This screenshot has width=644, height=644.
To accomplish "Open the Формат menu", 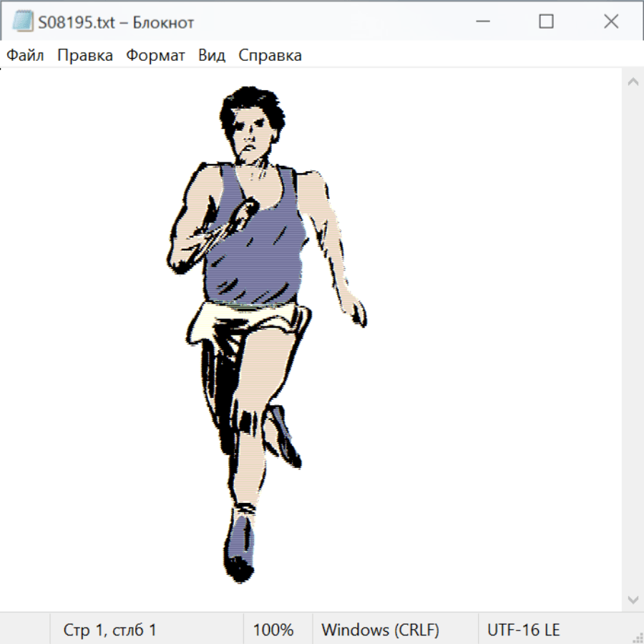I will pyautogui.click(x=155, y=56).
